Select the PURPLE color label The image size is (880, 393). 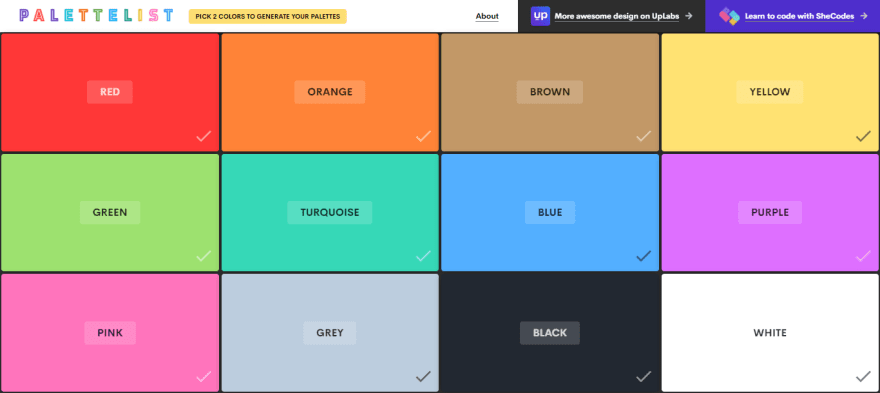[770, 212]
